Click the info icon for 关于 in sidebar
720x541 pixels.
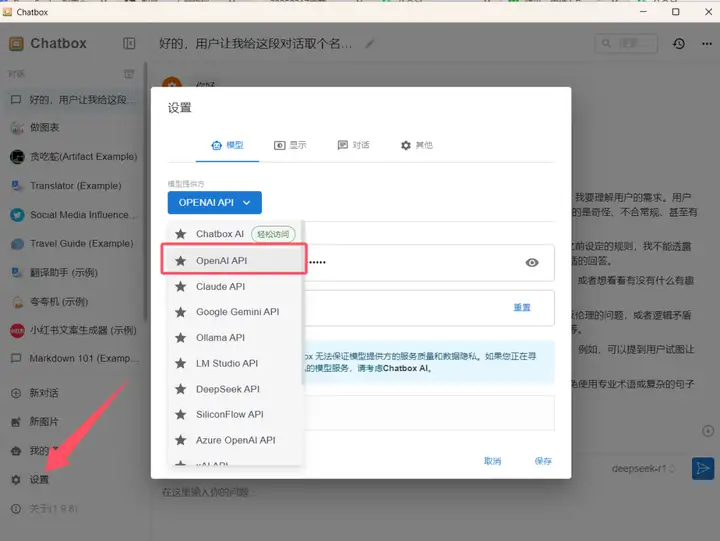pos(16,508)
